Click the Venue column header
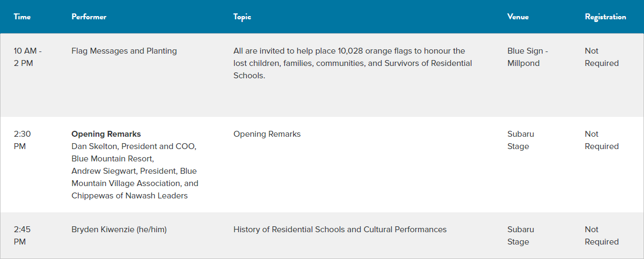The width and height of the screenshot is (644, 259). [x=518, y=17]
